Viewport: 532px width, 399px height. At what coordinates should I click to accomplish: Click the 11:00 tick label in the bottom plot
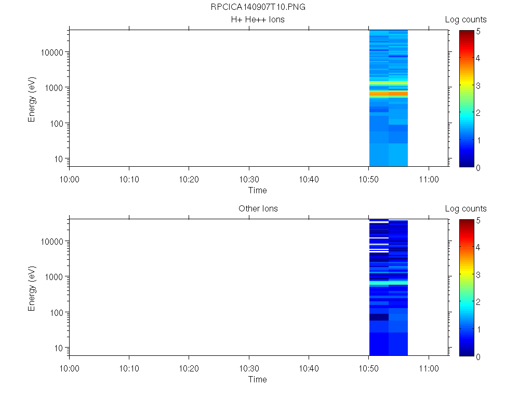coord(429,368)
